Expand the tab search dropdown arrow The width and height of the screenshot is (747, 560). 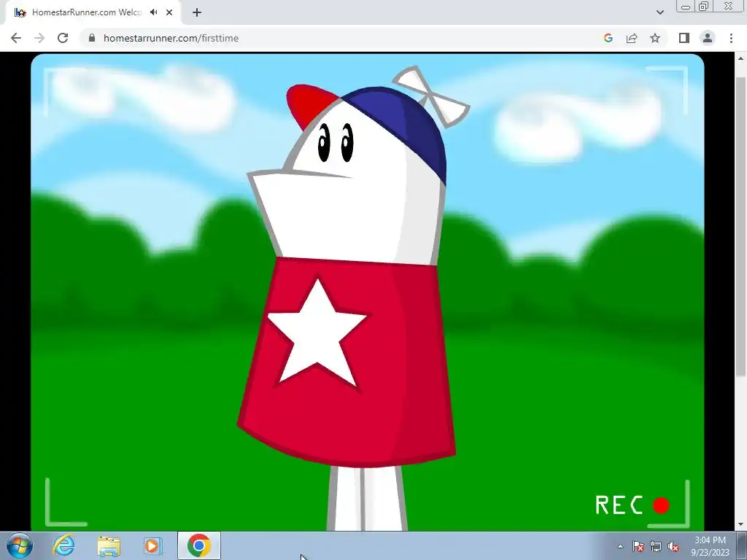[659, 12]
